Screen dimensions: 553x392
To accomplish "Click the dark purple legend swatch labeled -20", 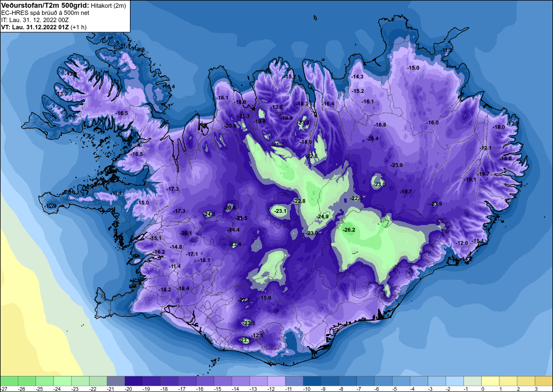I will [x=134, y=381].
